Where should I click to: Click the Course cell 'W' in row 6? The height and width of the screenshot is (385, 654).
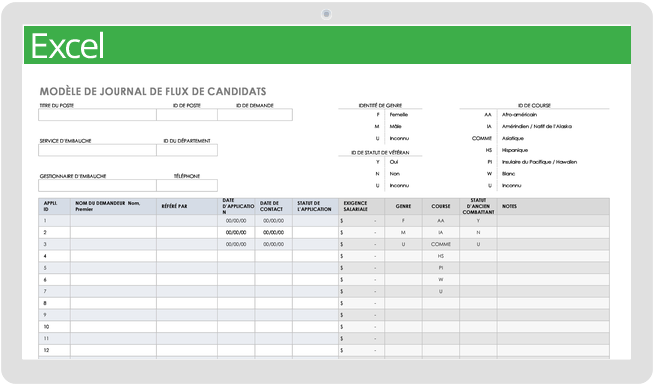[x=441, y=280]
